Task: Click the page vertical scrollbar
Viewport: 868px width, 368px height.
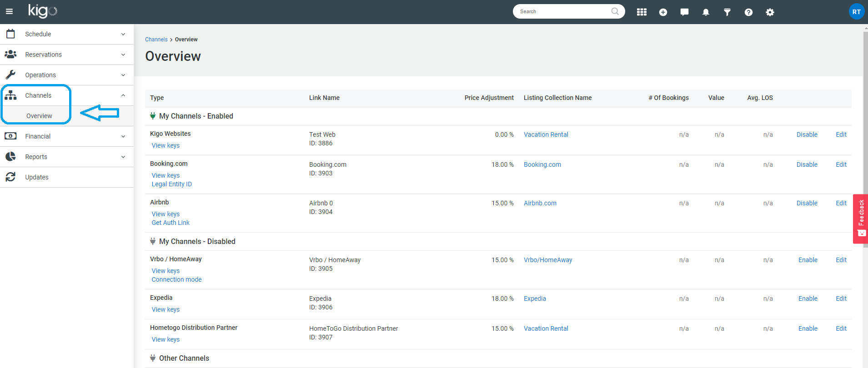Action: [x=865, y=139]
